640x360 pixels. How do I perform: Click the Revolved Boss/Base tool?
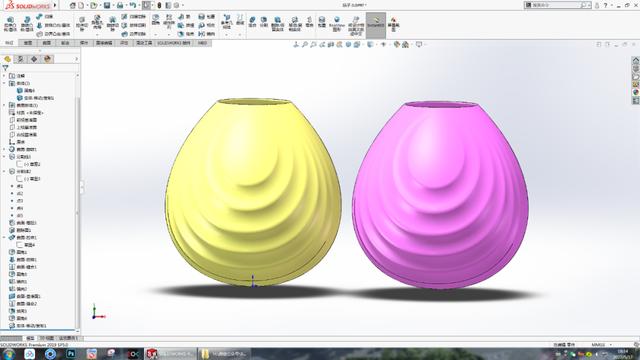pos(27,24)
